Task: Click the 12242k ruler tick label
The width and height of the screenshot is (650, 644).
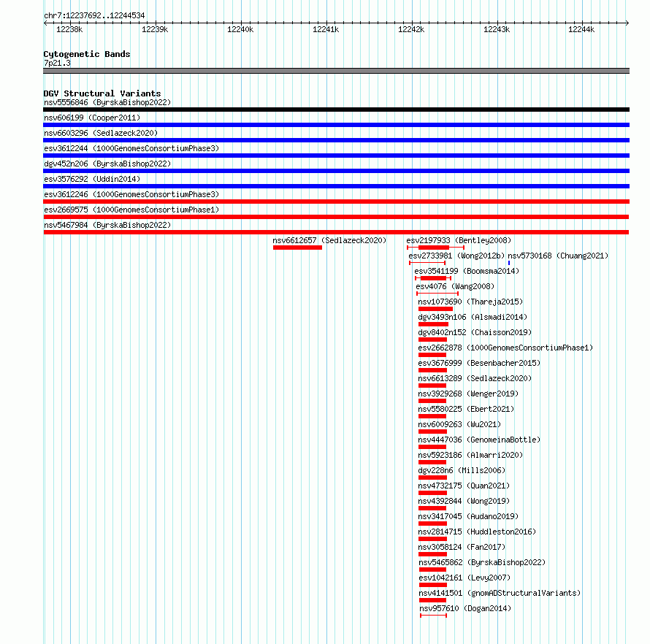Action: click(411, 29)
